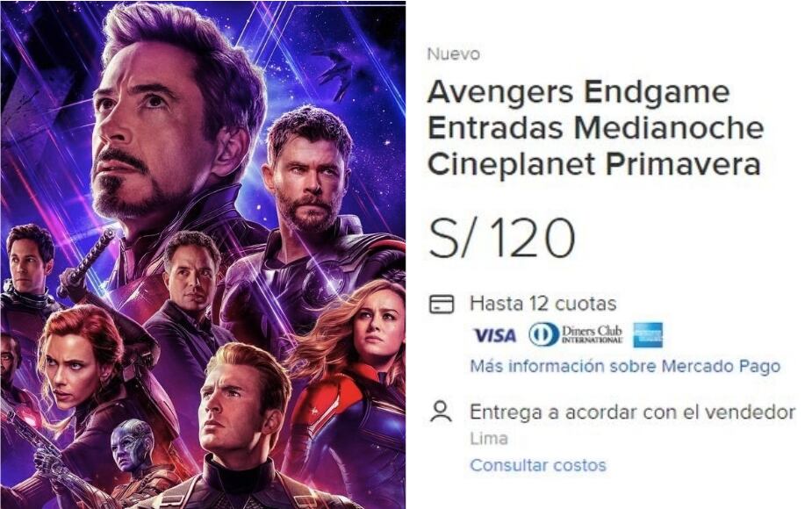Click Entrega a acordar con el vendedor

pos(632,412)
